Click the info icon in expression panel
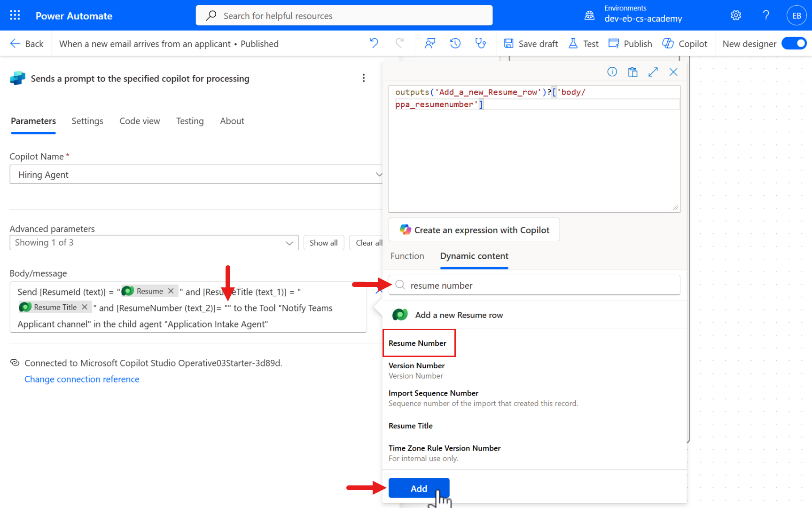This screenshot has height=508, width=812. point(612,72)
